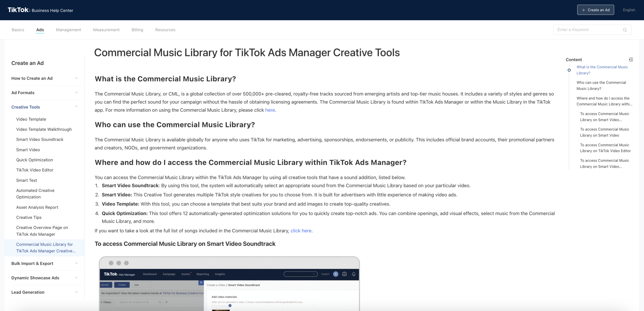
Task: Open the Video Template Walkthrough article
Action: click(44, 129)
